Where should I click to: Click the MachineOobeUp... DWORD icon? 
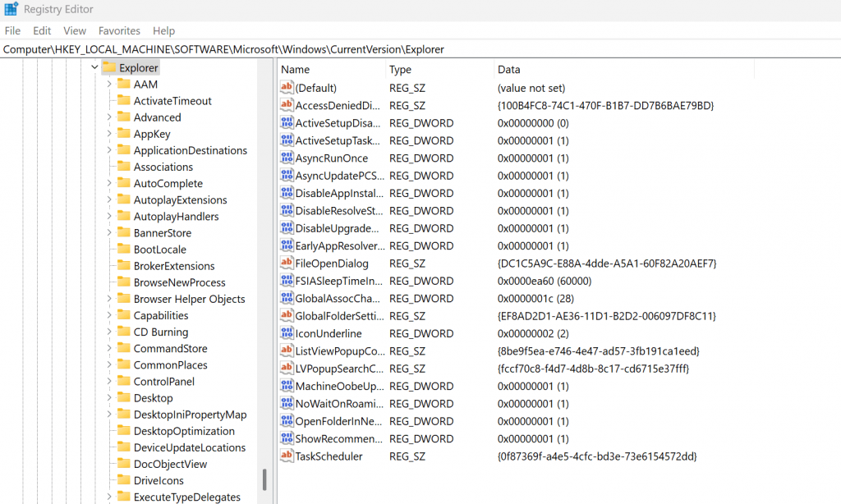pyautogui.click(x=287, y=386)
